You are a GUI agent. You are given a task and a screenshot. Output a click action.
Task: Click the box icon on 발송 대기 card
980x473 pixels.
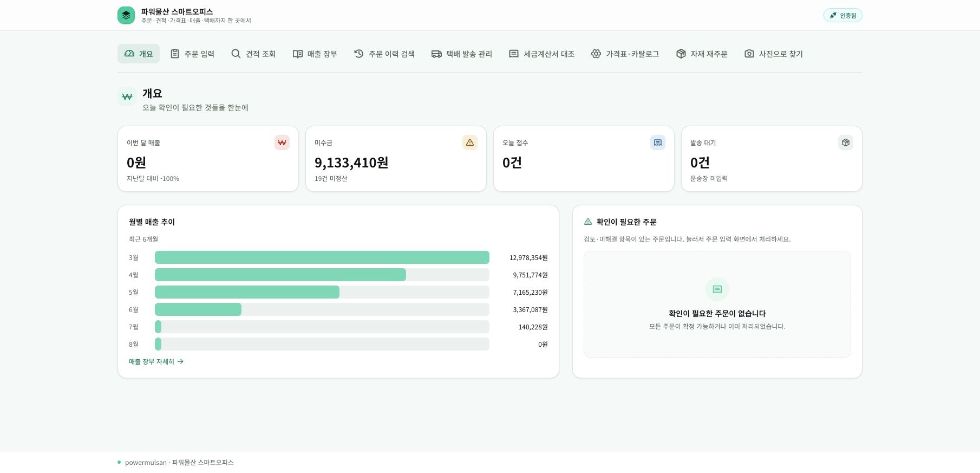point(846,142)
